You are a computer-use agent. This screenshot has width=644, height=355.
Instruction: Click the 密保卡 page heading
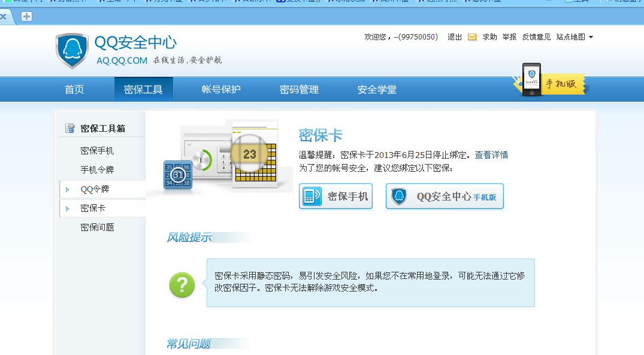pyautogui.click(x=321, y=135)
